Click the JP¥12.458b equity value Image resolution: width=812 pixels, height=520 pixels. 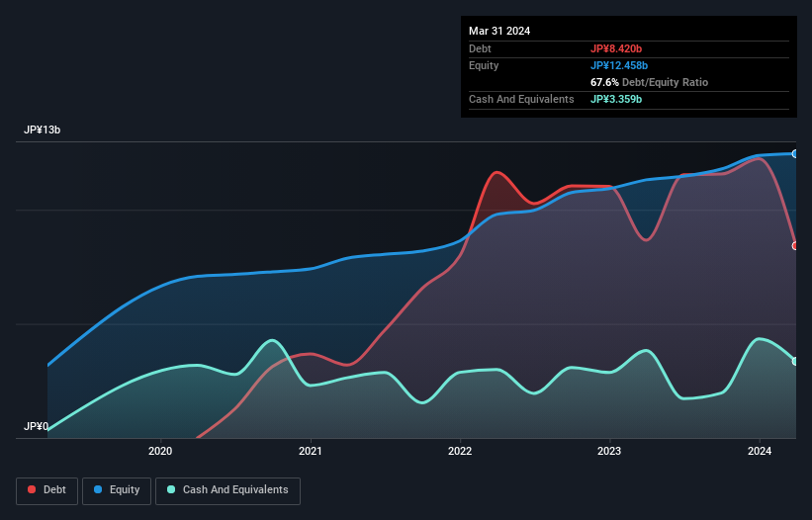coord(619,65)
